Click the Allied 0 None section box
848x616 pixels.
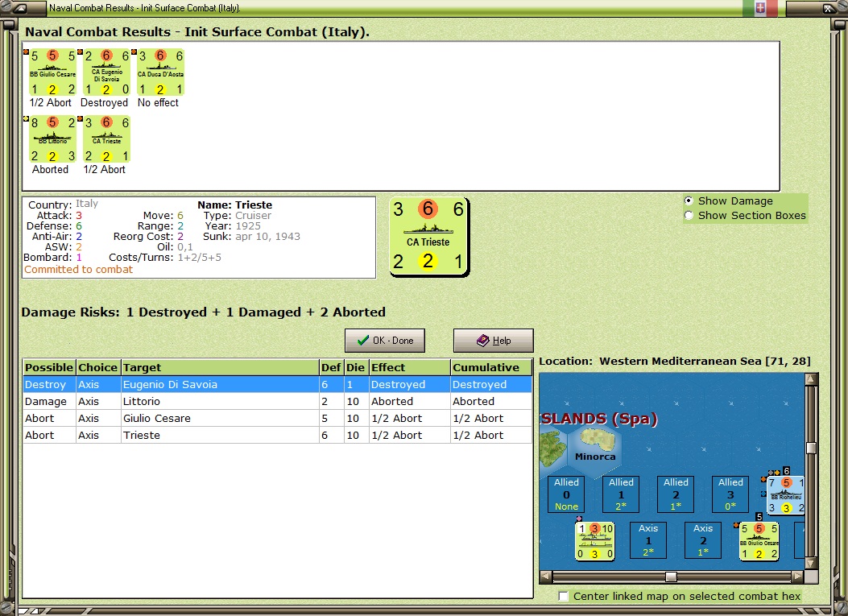tap(566, 494)
